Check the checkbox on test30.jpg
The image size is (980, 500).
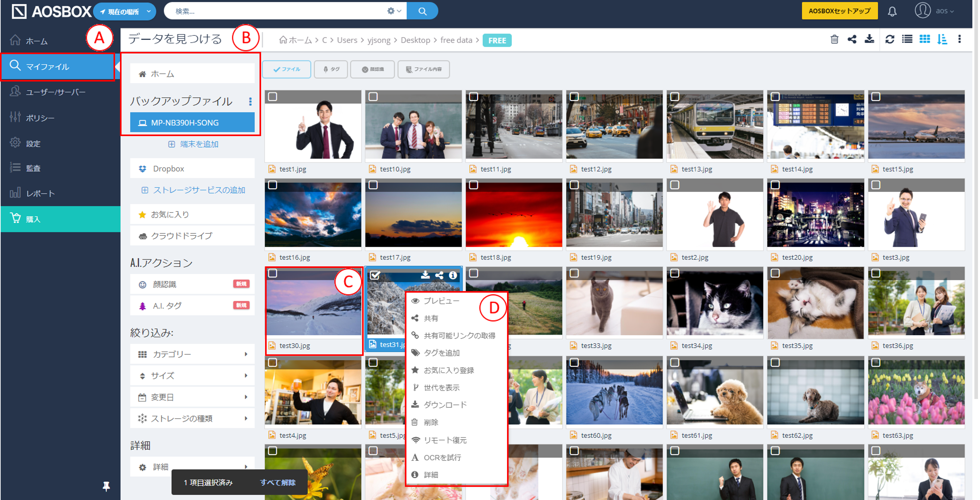pyautogui.click(x=272, y=273)
